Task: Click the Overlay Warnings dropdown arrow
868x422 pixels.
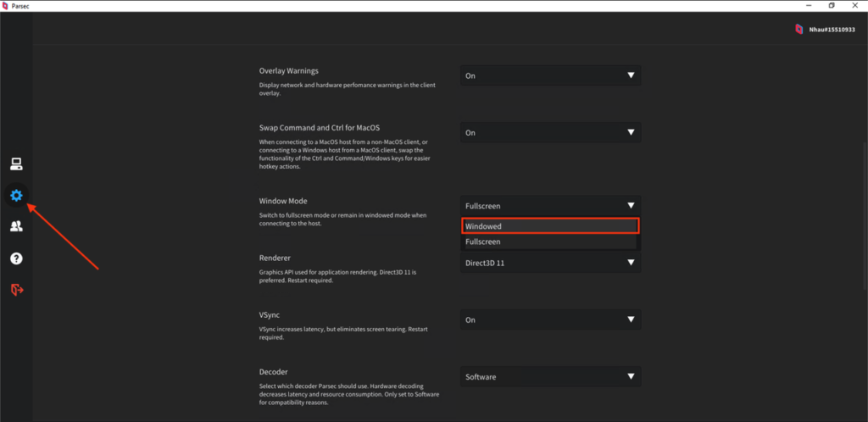Action: pos(630,75)
